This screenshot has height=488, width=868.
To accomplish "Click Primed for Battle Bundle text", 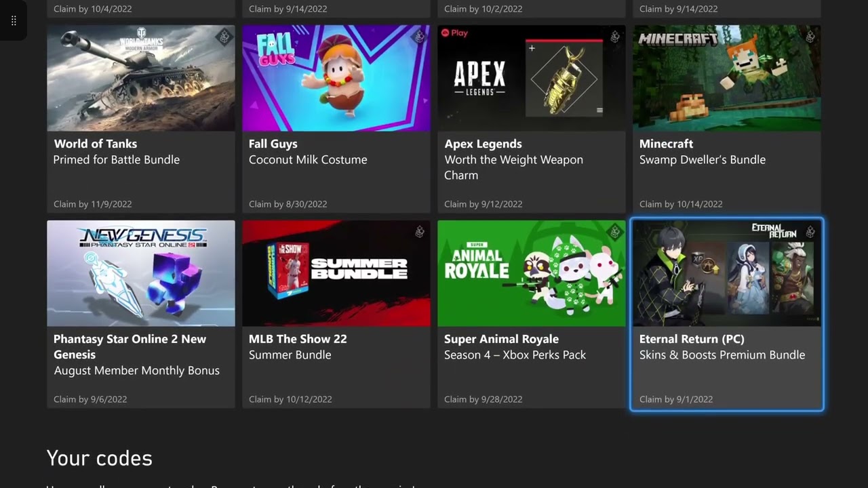I will point(117,160).
